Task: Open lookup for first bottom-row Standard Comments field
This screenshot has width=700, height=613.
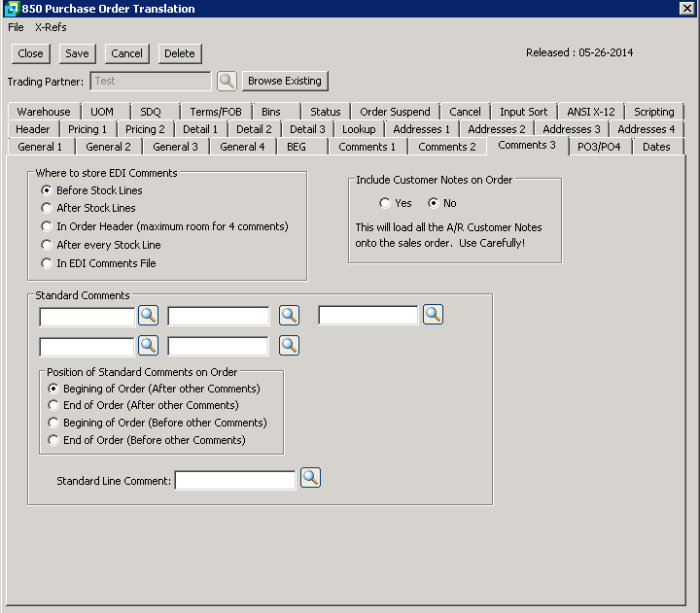Action: coord(147,345)
